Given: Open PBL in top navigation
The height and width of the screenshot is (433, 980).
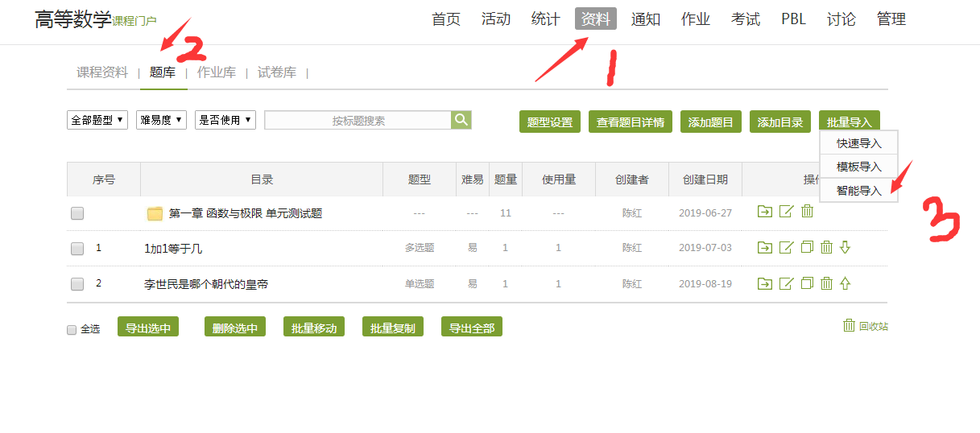Looking at the screenshot, I should 793,19.
